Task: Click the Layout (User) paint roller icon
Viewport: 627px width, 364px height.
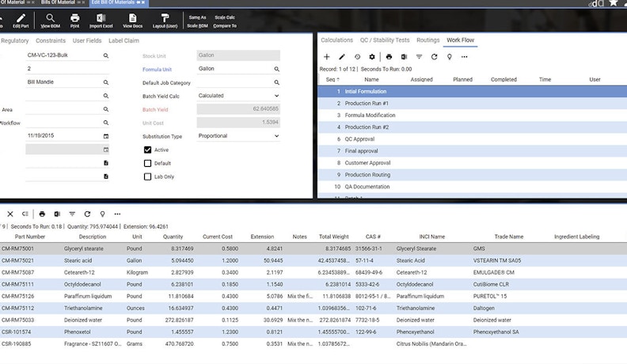Action: click(x=165, y=17)
